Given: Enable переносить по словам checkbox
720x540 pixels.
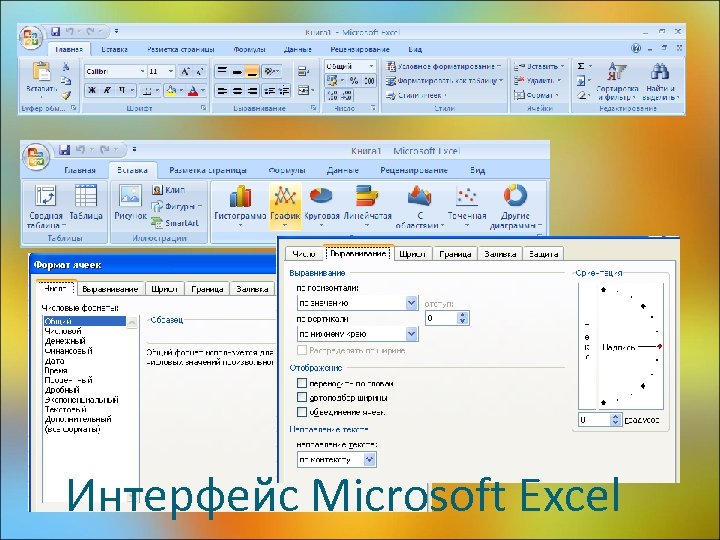Looking at the screenshot, I should [302, 383].
